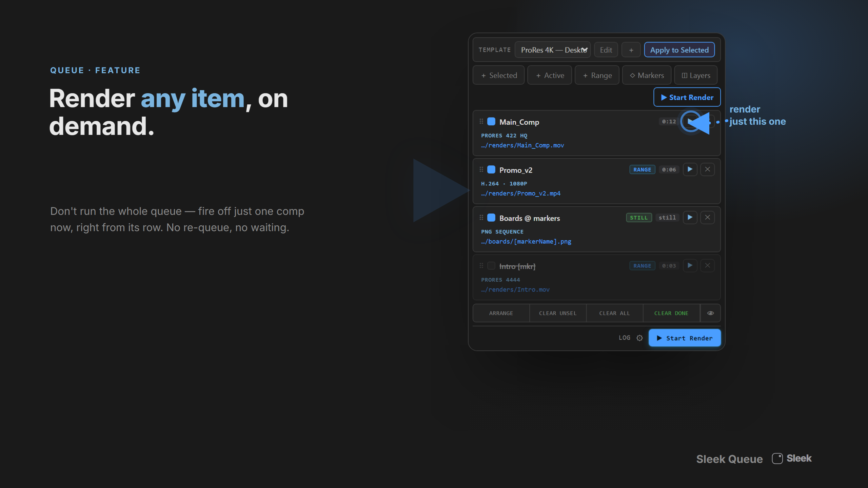
Task: Grab the drag handle of Intro [mkr] row
Action: [481, 266]
